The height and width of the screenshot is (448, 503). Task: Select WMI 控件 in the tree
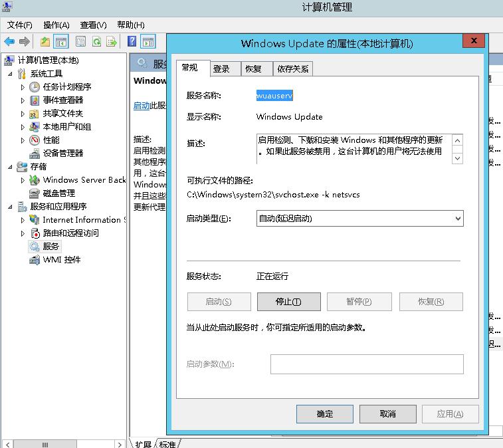pyautogui.click(x=61, y=259)
